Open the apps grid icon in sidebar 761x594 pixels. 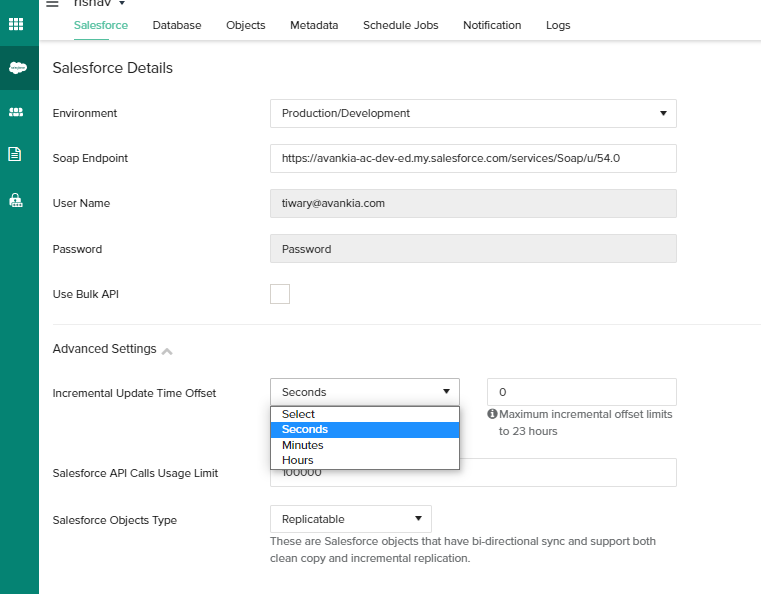(16, 22)
